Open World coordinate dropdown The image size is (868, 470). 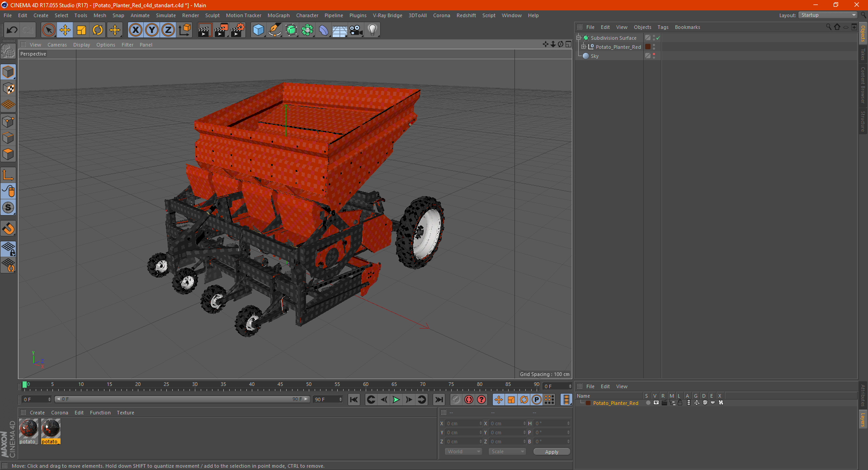click(463, 451)
